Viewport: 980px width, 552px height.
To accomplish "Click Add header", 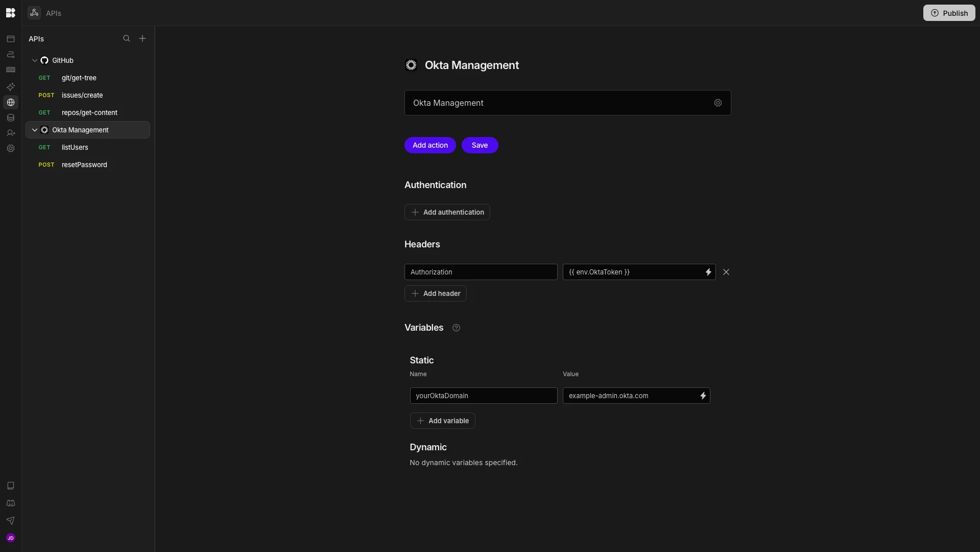I will click(436, 293).
